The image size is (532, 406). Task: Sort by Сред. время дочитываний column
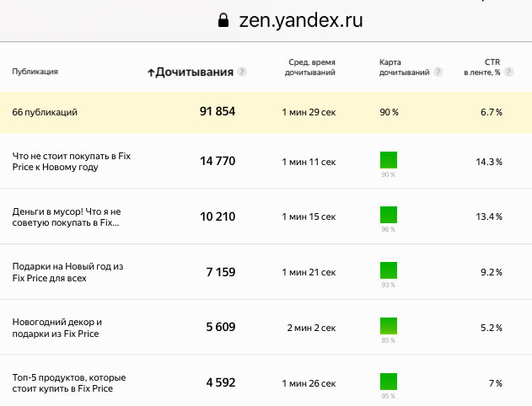[x=310, y=67]
